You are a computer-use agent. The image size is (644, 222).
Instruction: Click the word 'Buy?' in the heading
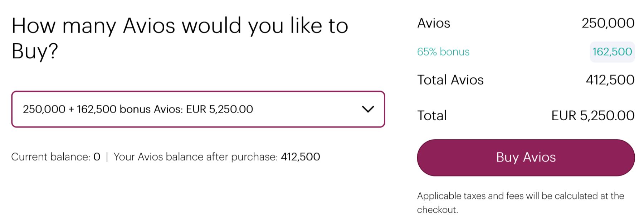(34, 51)
